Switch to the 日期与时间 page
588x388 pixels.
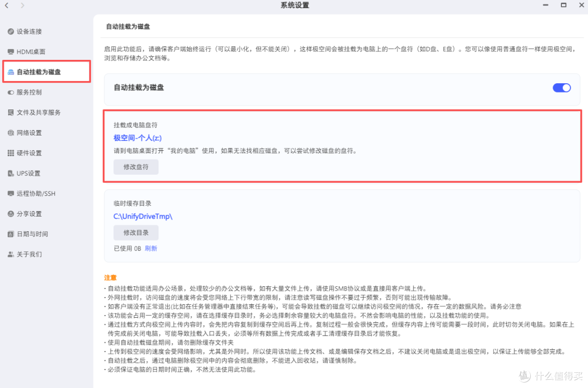(x=10, y=234)
